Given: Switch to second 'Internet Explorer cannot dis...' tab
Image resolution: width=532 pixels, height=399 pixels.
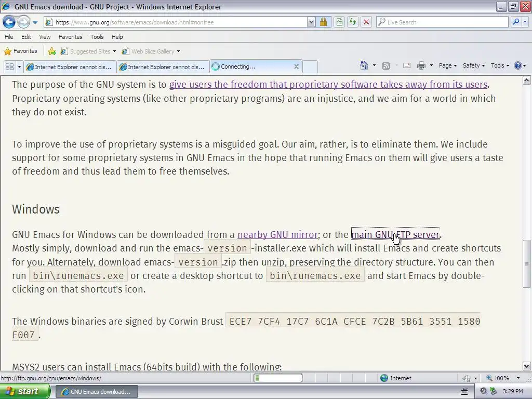Looking at the screenshot, I should coord(163,67).
